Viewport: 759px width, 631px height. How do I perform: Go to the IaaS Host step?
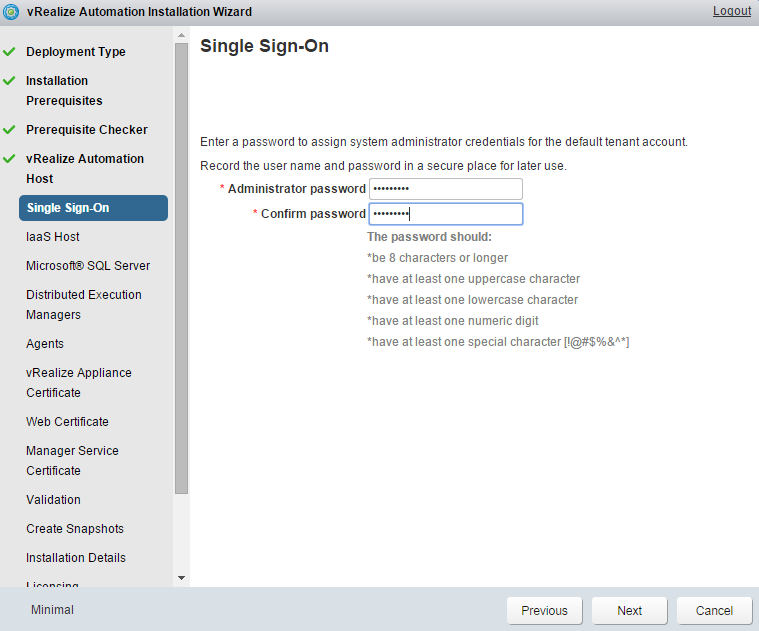53,237
